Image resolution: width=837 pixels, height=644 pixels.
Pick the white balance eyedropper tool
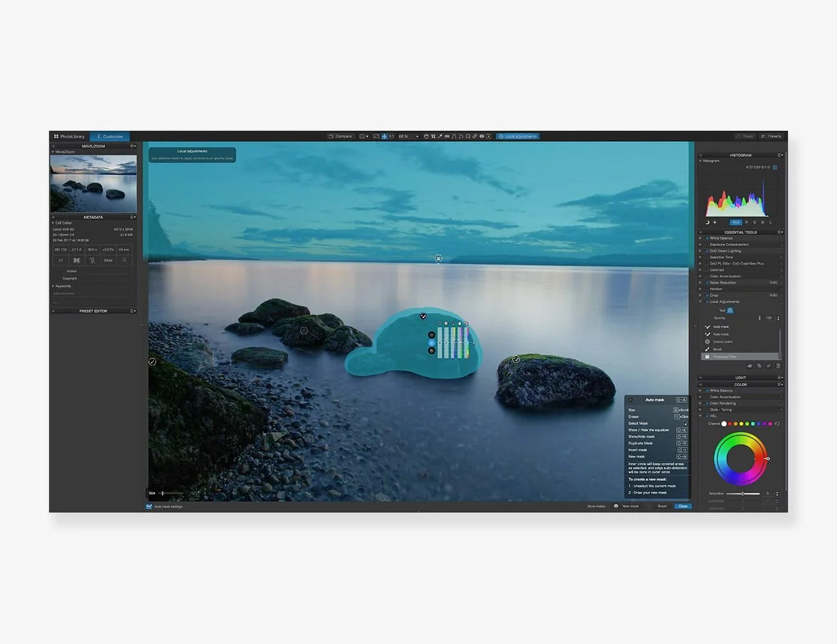pos(440,137)
